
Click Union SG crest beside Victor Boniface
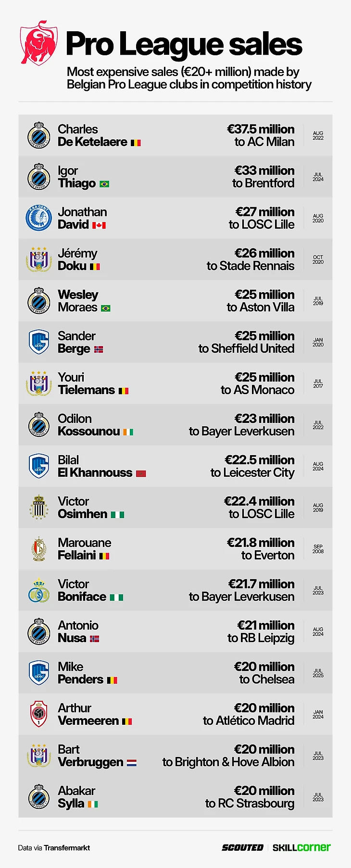tap(38, 590)
